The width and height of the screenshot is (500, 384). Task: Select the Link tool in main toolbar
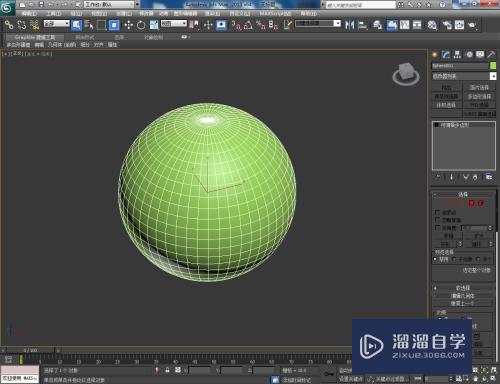tap(9, 25)
